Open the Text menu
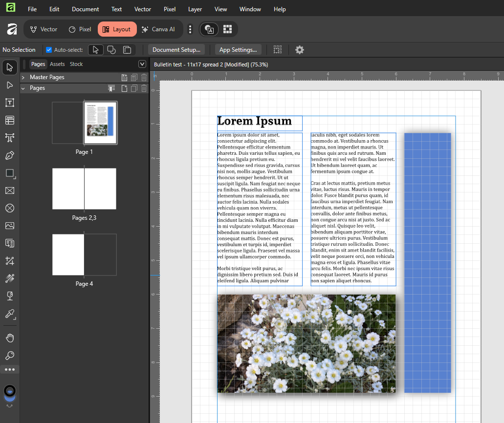 [x=116, y=9]
